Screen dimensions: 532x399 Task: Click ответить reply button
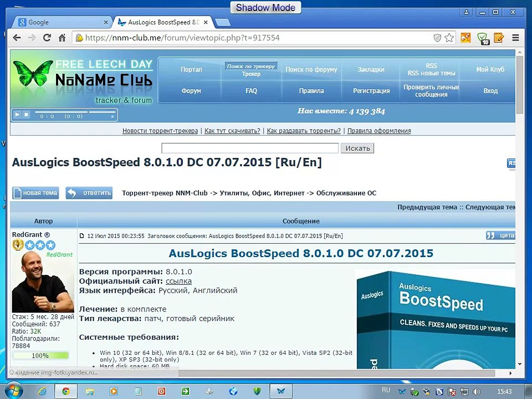[89, 193]
